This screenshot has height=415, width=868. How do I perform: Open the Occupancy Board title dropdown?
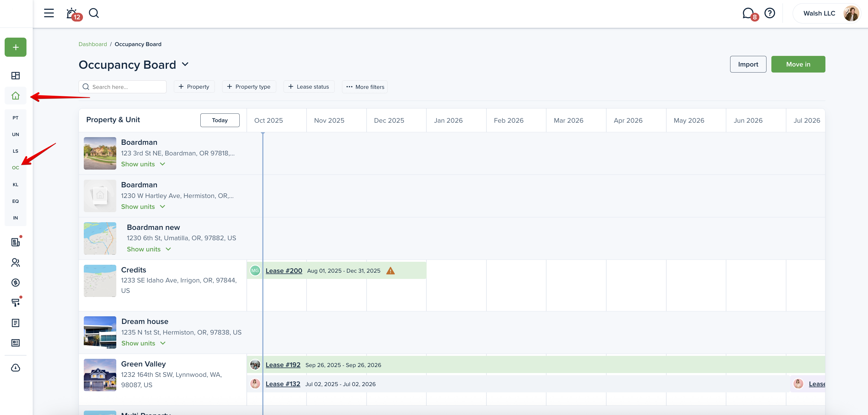pos(185,64)
